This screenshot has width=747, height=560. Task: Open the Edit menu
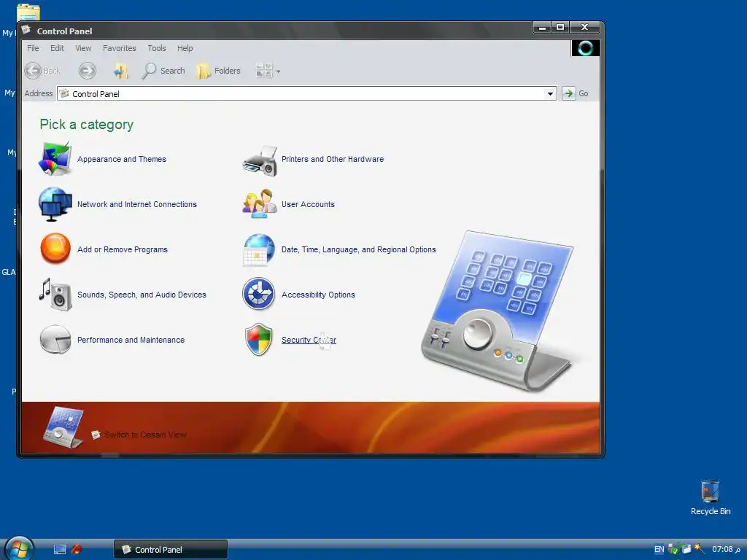57,48
